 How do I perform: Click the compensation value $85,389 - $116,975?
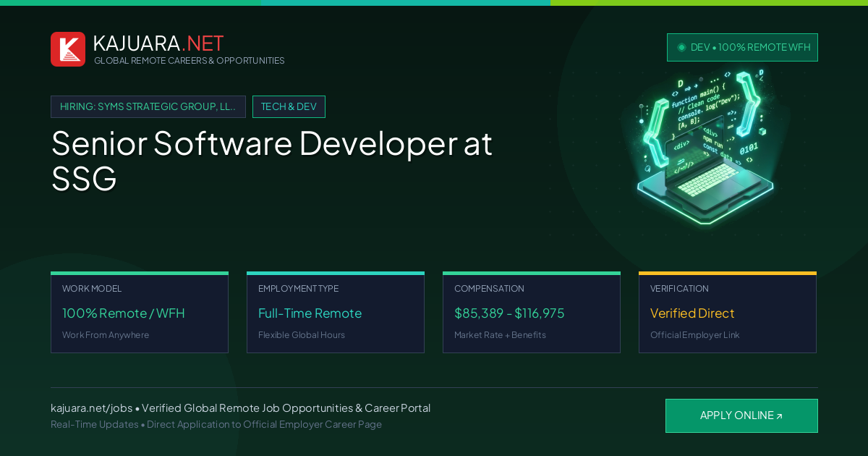point(509,313)
